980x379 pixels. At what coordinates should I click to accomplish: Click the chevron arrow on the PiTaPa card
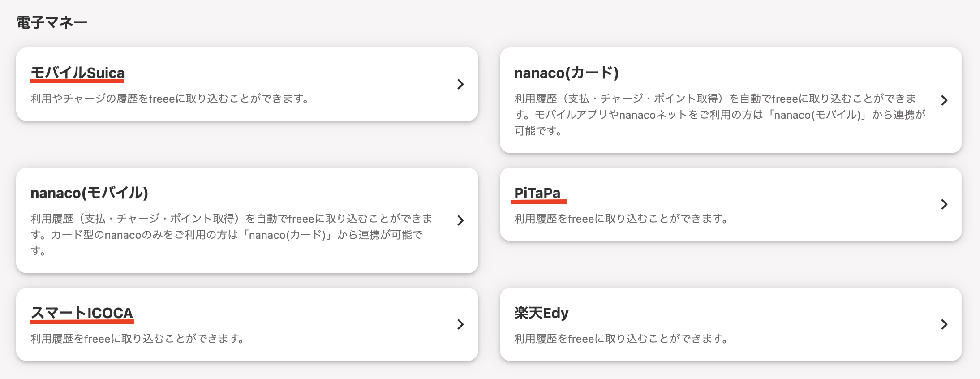click(944, 204)
